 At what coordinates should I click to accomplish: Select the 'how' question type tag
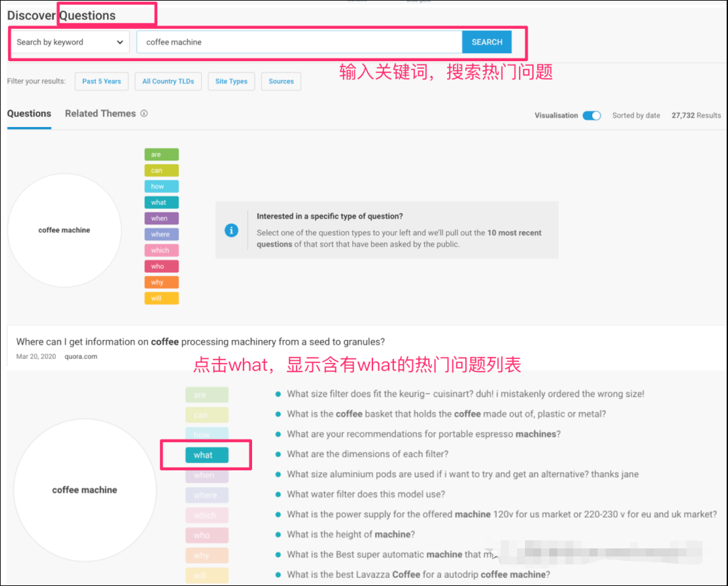pyautogui.click(x=161, y=186)
